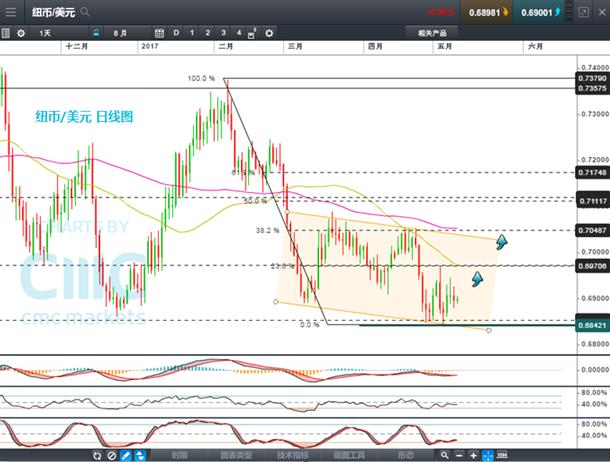Toggle the pencil drawing tool
The width and height of the screenshot is (610, 462).
(x=126, y=455)
